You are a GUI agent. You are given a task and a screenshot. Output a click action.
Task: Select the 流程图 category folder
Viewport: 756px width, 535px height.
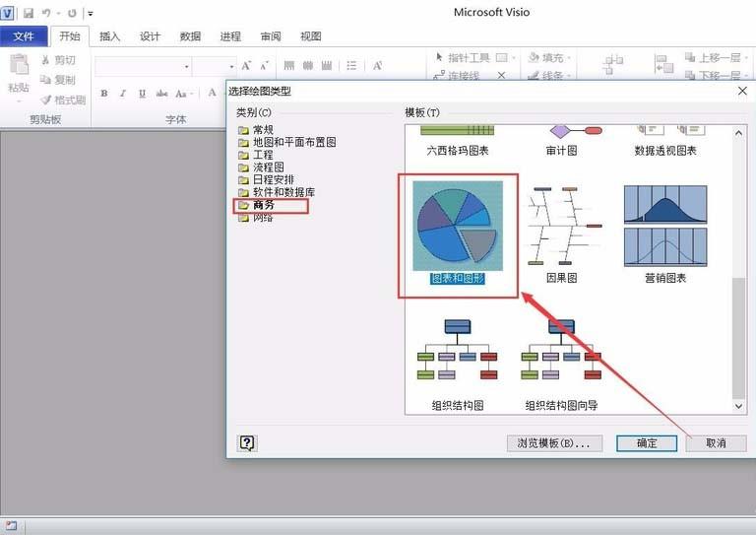pos(261,167)
